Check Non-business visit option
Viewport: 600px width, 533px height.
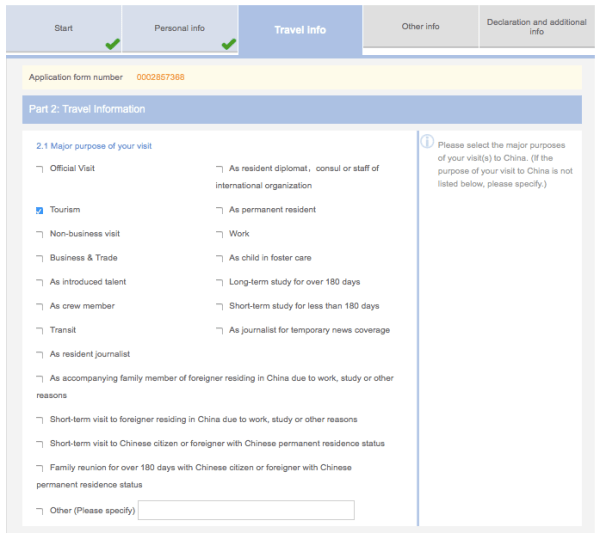pos(40,234)
